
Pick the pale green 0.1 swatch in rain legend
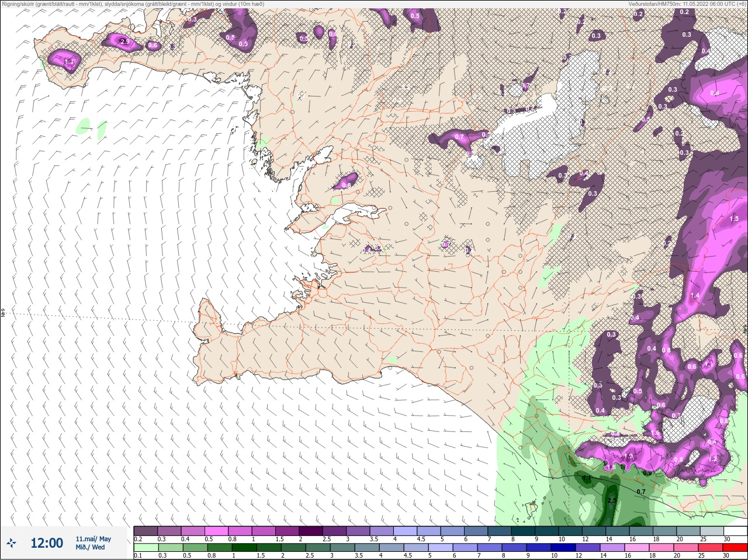click(x=146, y=547)
